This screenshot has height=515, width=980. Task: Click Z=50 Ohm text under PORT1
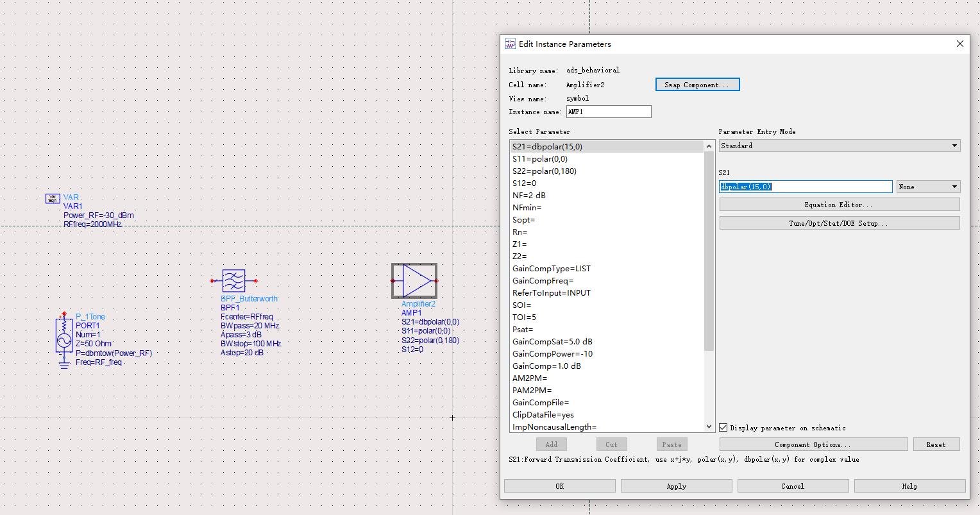pyautogui.click(x=94, y=344)
